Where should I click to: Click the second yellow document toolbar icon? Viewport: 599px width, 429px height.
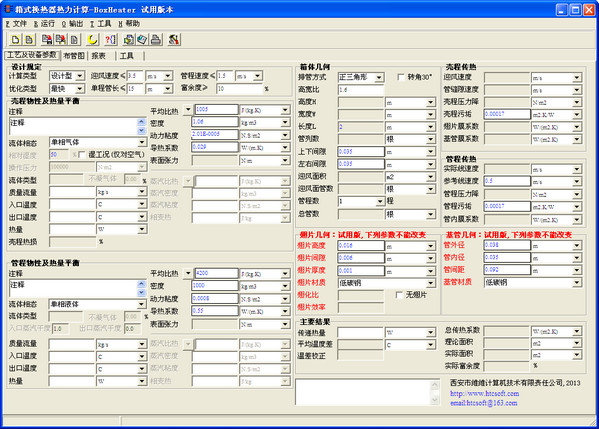(29, 39)
